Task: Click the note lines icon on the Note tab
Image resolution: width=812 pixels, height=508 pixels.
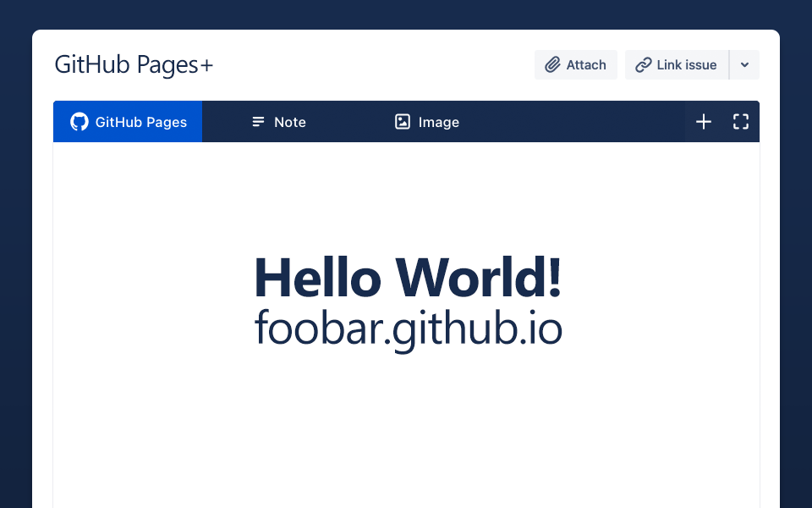Action: [x=258, y=121]
